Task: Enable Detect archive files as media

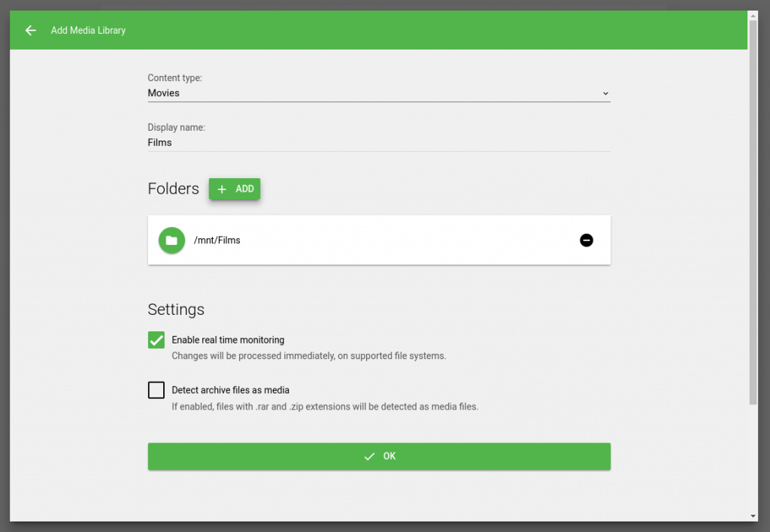Action: coord(156,390)
